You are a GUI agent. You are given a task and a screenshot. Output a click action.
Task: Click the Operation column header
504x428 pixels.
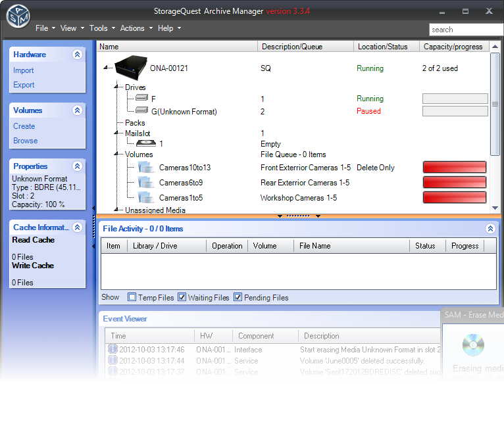227,246
